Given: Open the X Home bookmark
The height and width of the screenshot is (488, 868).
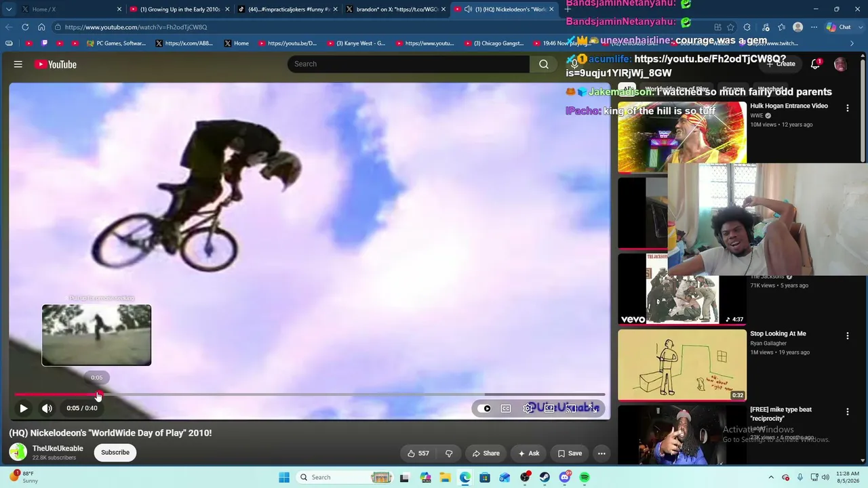Looking at the screenshot, I should [x=236, y=43].
